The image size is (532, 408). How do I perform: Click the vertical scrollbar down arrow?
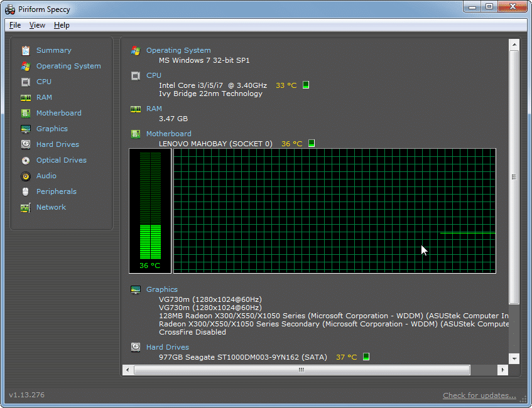(514, 358)
